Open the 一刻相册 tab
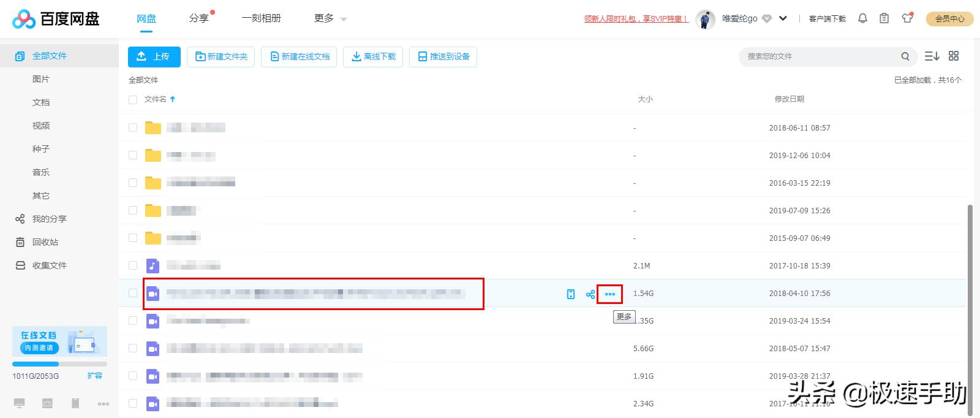980x418 pixels. click(262, 18)
